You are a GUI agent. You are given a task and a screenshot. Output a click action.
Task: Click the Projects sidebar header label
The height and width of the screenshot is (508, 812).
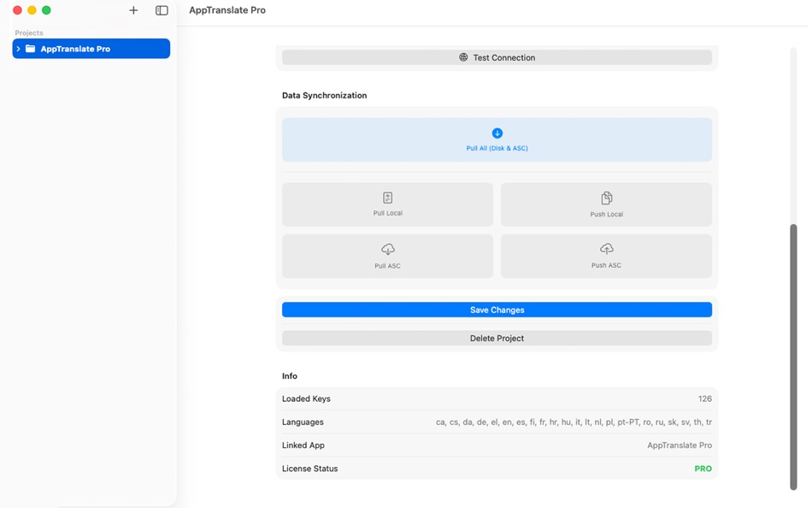pyautogui.click(x=28, y=32)
